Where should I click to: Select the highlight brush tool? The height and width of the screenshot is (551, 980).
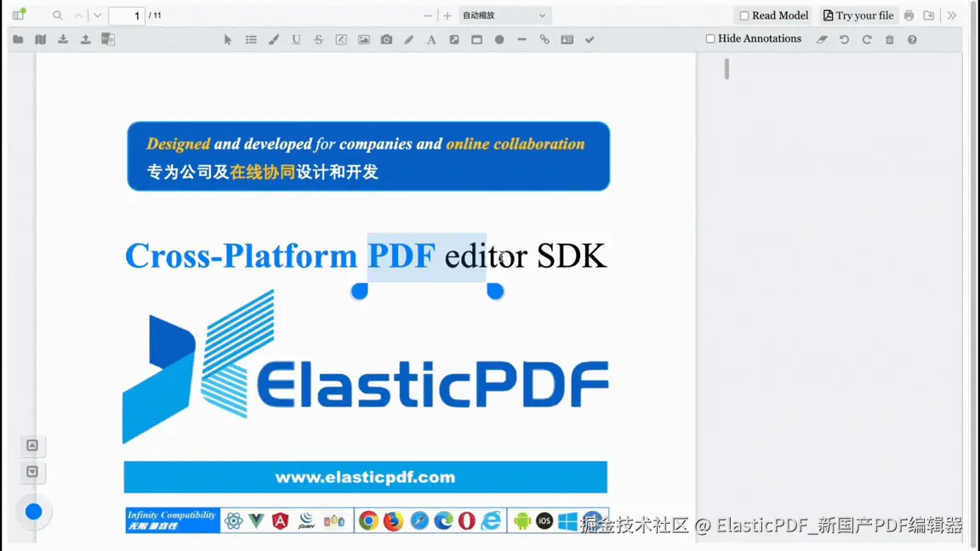[274, 39]
